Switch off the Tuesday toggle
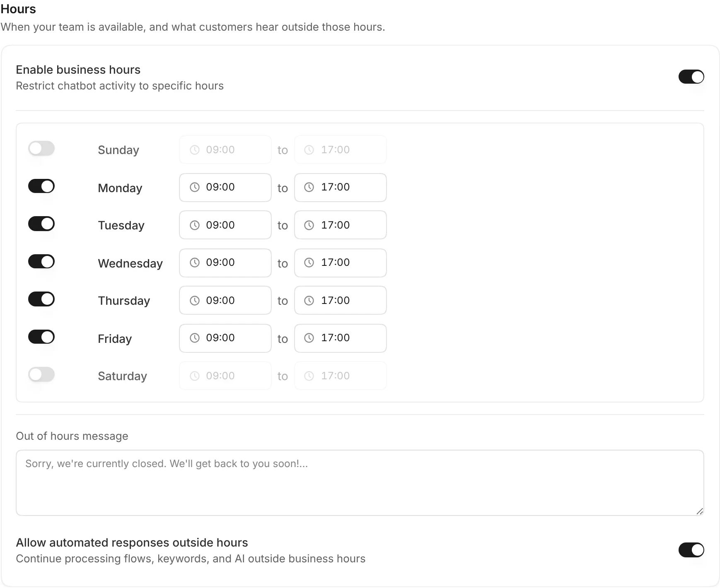The height and width of the screenshot is (588, 720). (x=41, y=224)
